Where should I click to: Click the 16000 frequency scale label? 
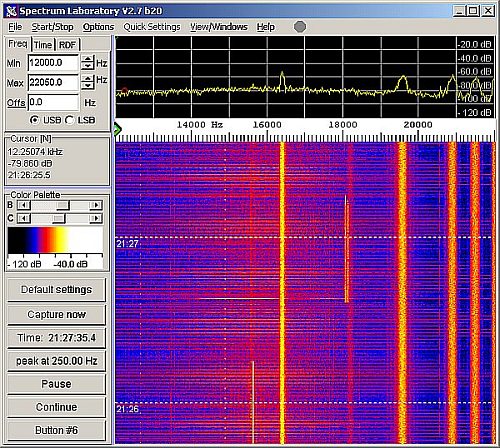pos(267,125)
